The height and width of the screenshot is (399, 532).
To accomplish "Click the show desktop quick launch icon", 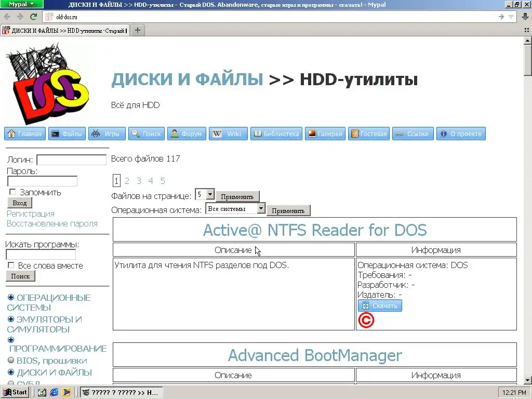I will coord(42,392).
